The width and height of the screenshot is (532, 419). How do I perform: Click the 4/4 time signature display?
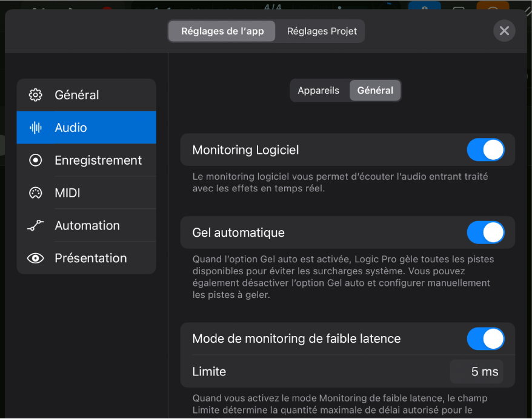(273, 7)
